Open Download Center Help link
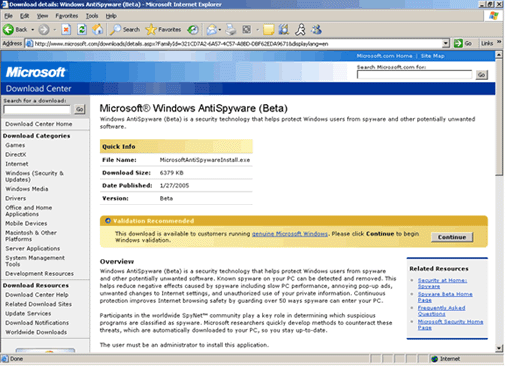 coord(37,295)
